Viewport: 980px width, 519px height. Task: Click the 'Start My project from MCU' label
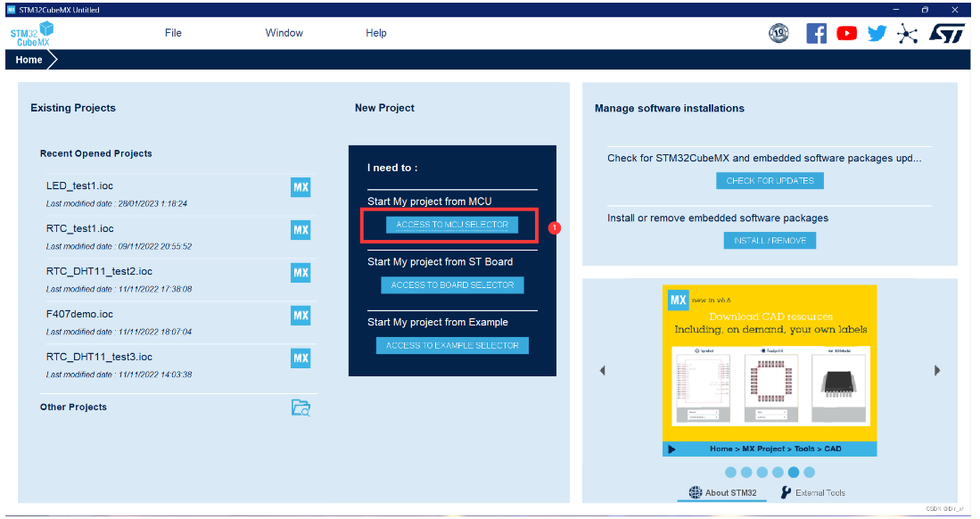(430, 202)
